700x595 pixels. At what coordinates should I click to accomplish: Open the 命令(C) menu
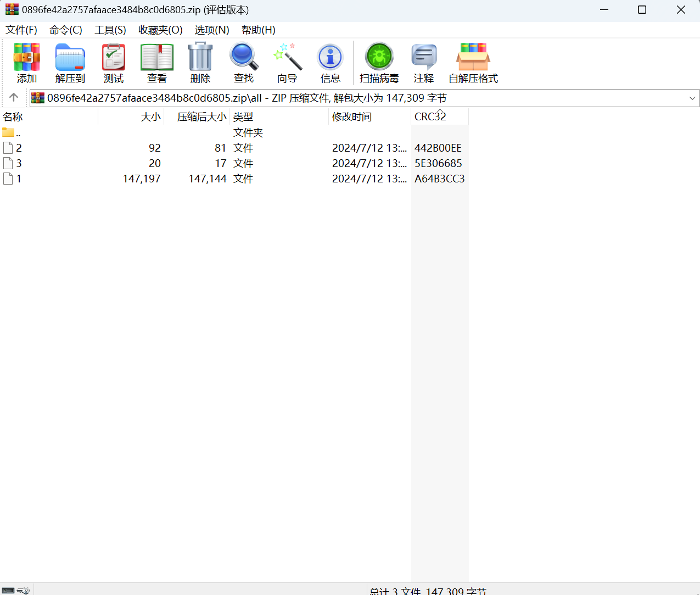point(66,30)
